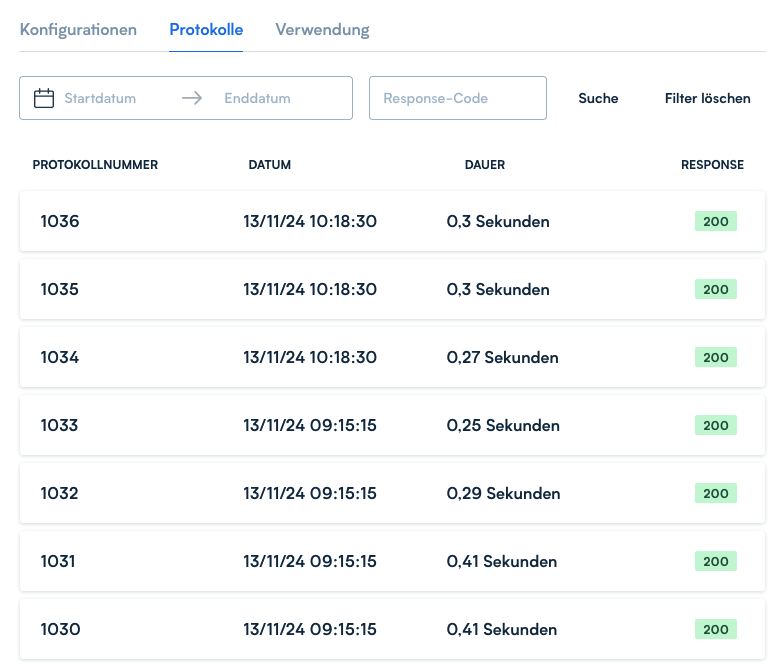The height and width of the screenshot is (664, 776).
Task: Click the calendar icon in date filter
Action: pyautogui.click(x=44, y=98)
